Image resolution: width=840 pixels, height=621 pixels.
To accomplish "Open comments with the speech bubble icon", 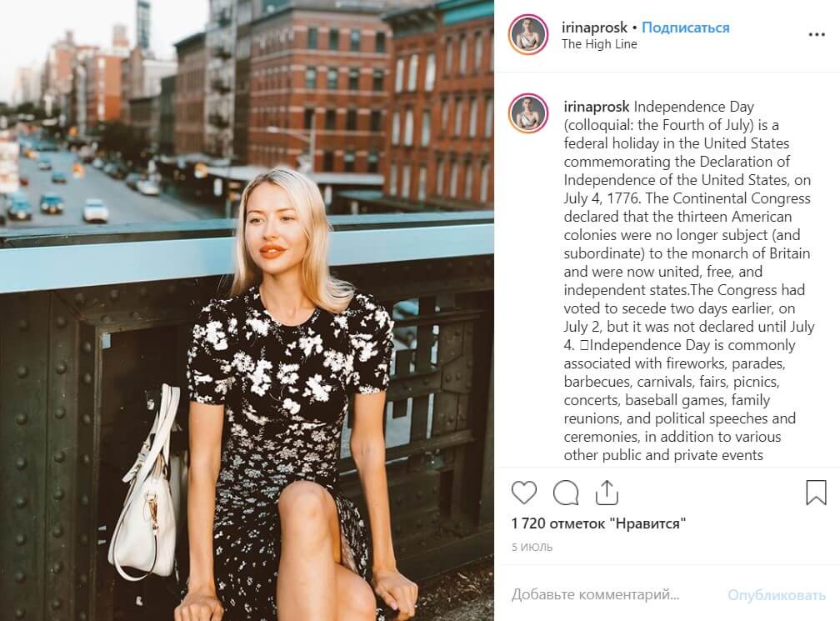I will tap(566, 493).
